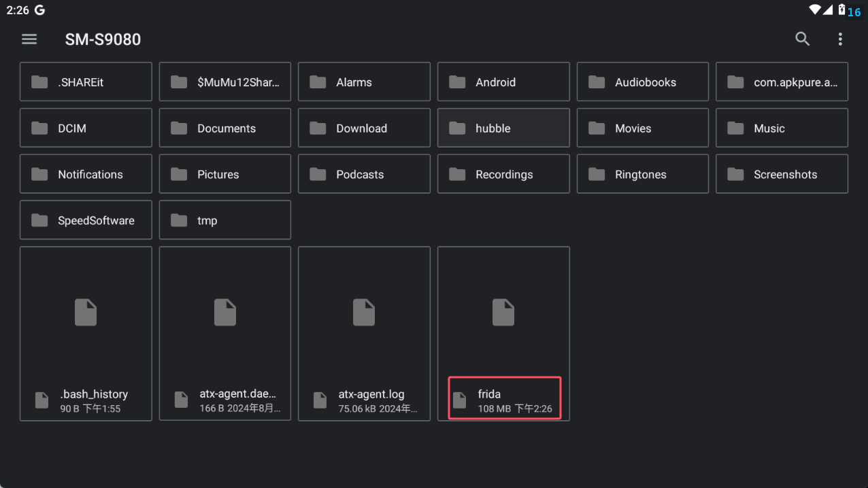Open the Android folder
Viewport: 868px width, 488px height.
(503, 82)
